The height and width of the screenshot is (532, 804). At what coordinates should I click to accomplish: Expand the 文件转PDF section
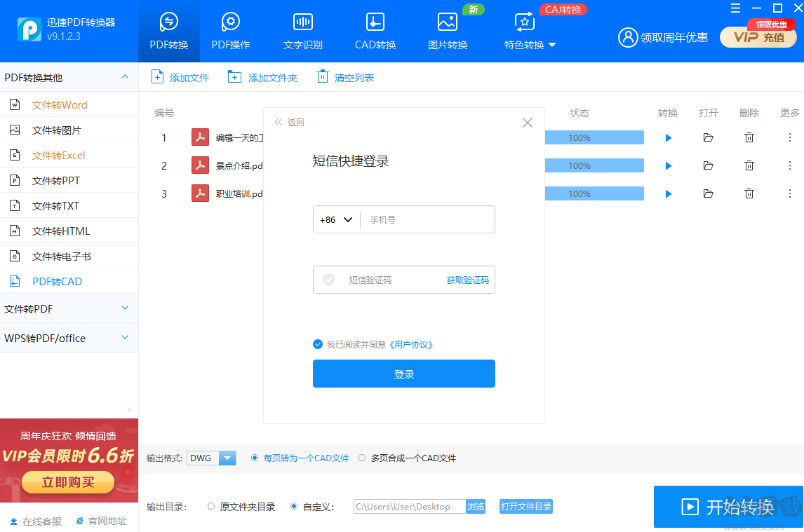pos(69,308)
